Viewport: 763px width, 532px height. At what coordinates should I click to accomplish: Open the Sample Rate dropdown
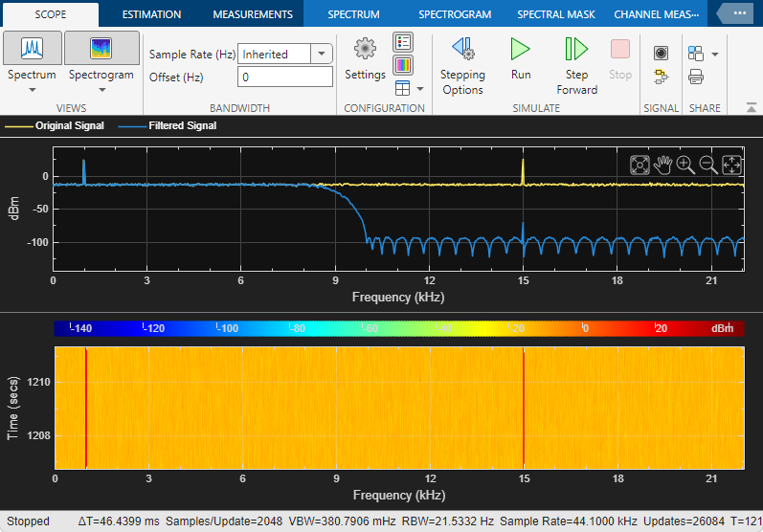(323, 54)
